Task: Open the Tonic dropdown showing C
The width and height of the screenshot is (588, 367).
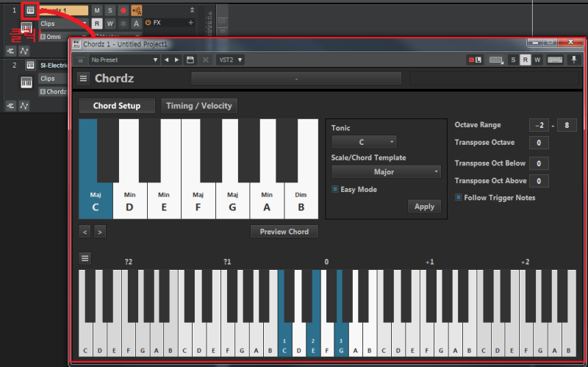Action: tap(364, 142)
